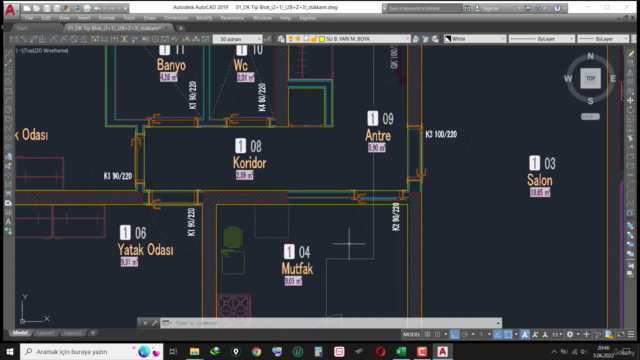The image size is (640, 360).
Task: Switch to the Start tab
Action: coord(22,28)
